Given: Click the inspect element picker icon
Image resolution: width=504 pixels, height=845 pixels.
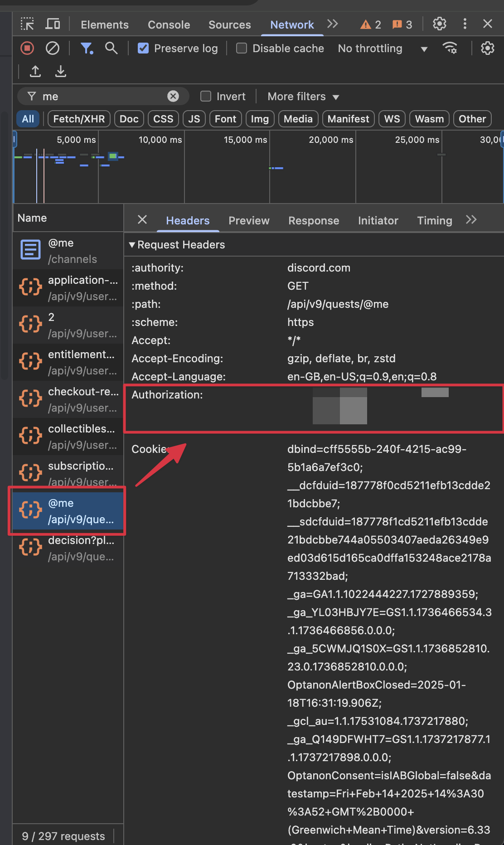Looking at the screenshot, I should click(x=27, y=24).
